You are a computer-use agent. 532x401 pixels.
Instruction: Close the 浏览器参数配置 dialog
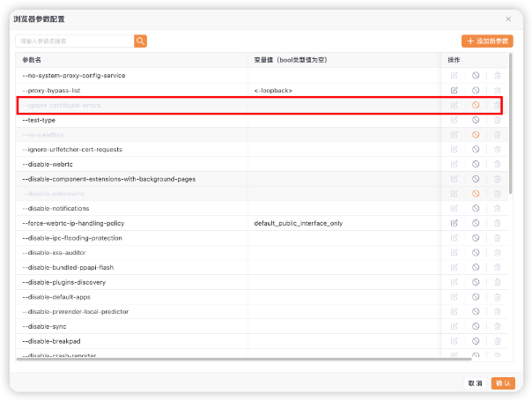pos(508,19)
